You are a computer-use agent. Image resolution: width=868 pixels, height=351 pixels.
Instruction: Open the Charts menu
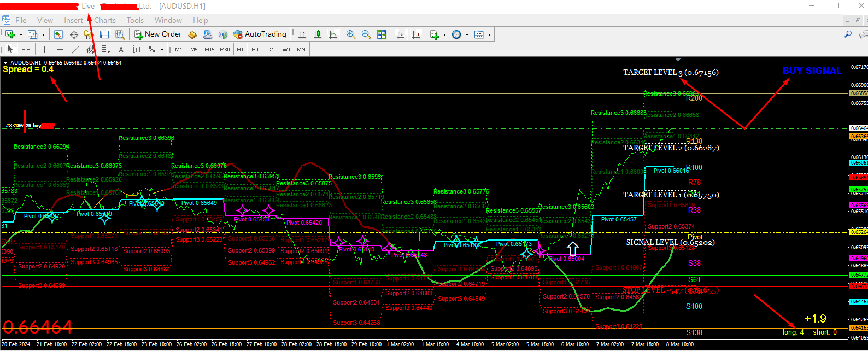coord(105,20)
